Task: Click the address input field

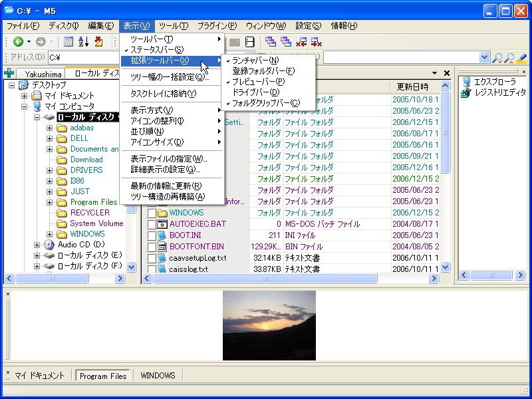Action: click(x=84, y=58)
